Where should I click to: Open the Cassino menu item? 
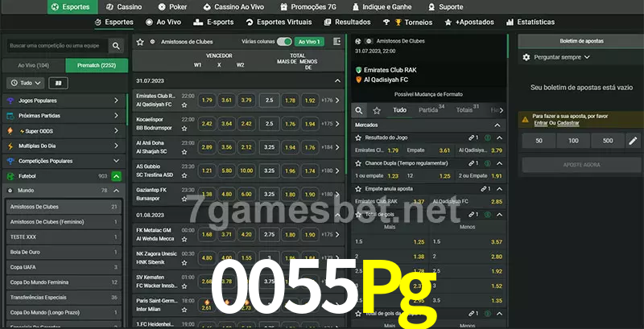tap(124, 6)
